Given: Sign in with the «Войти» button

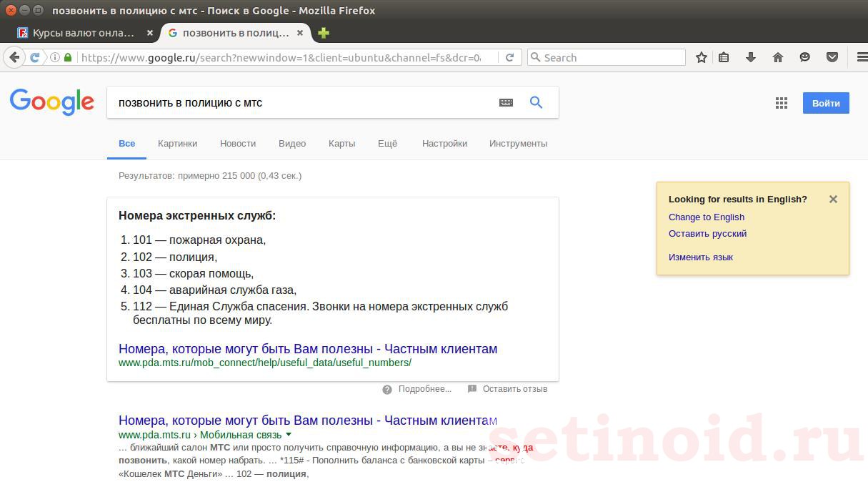Looking at the screenshot, I should tap(826, 103).
